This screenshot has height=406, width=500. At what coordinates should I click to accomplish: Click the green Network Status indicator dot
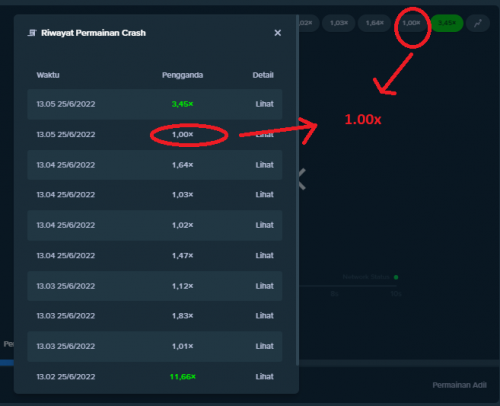pyautogui.click(x=396, y=277)
